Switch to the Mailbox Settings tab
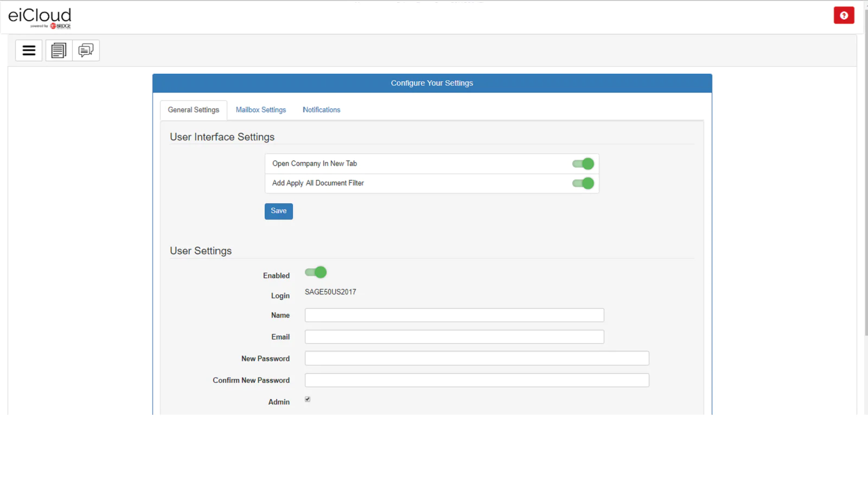The width and height of the screenshot is (868, 488). [260, 110]
